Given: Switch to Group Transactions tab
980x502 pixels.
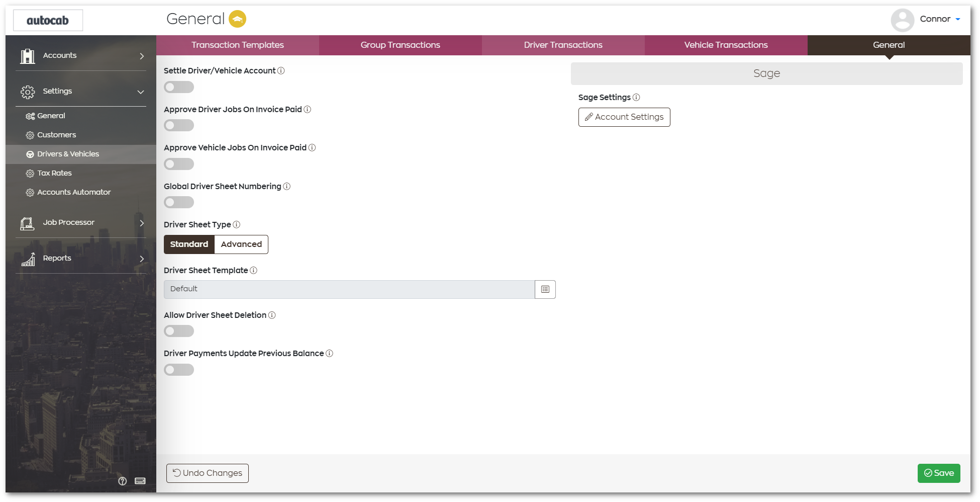Looking at the screenshot, I should pos(401,45).
